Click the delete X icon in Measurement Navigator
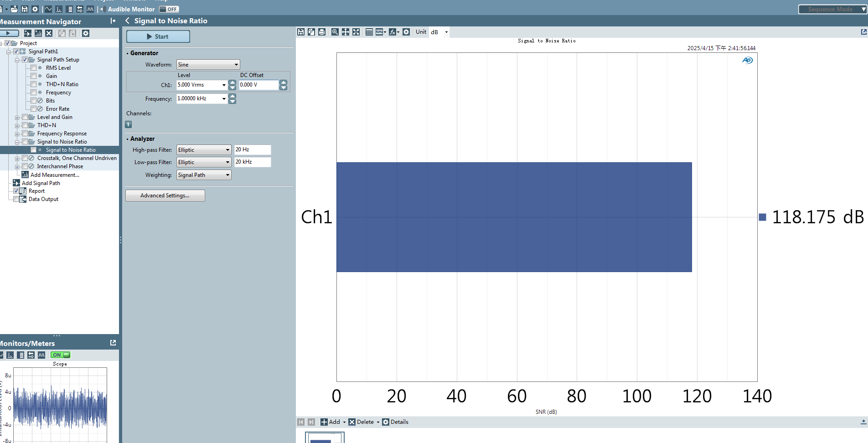The height and width of the screenshot is (443, 868). click(x=49, y=33)
